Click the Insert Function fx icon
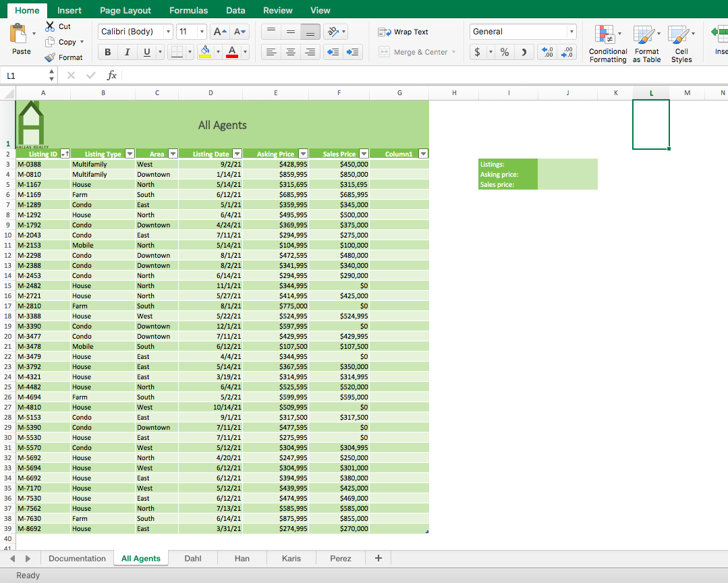The width and height of the screenshot is (728, 583). pyautogui.click(x=112, y=75)
